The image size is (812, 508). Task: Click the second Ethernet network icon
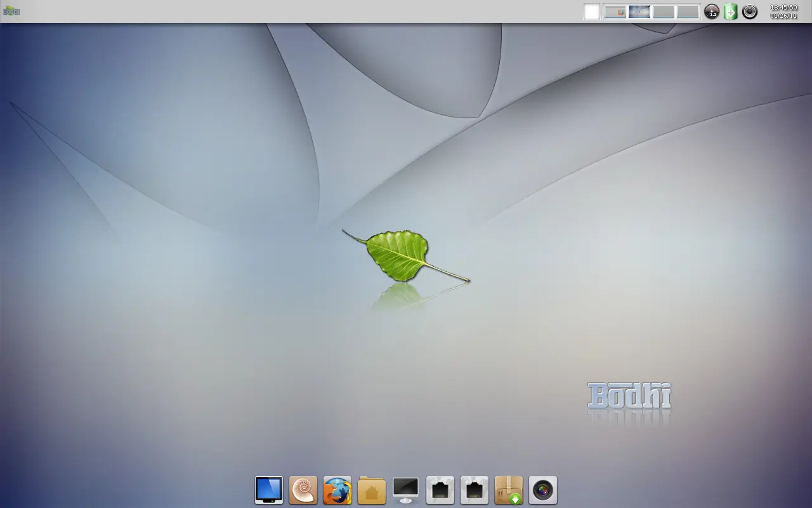point(474,489)
